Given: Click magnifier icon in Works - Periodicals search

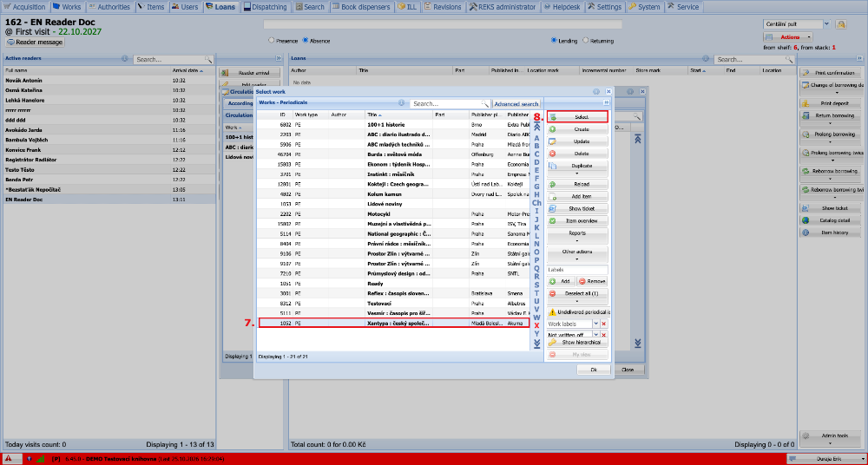Looking at the screenshot, I should click(485, 103).
